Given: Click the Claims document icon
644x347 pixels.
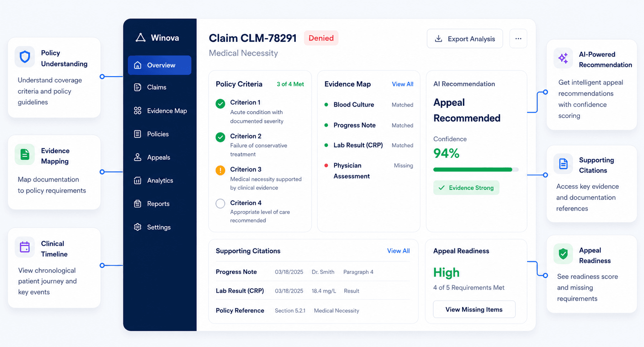Looking at the screenshot, I should tap(138, 87).
